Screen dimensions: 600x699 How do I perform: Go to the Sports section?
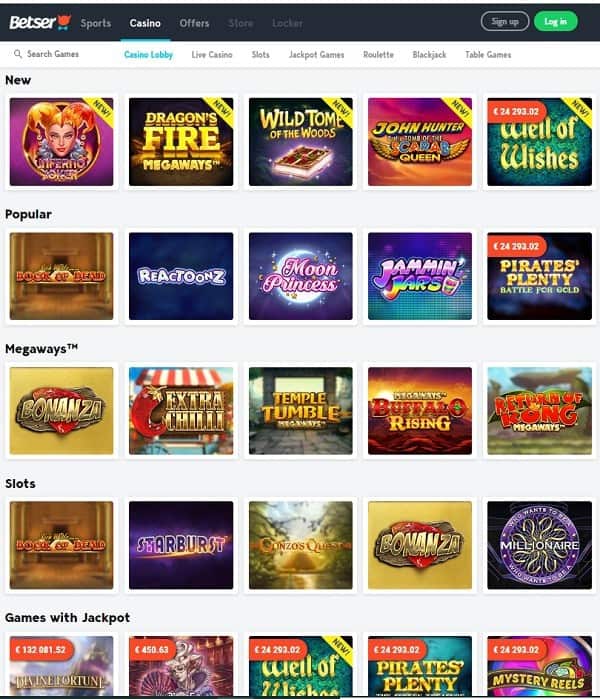point(96,23)
